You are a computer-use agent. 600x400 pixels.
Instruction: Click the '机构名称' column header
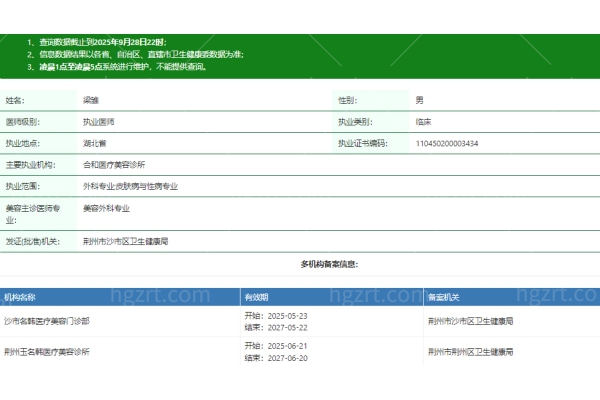(20, 297)
